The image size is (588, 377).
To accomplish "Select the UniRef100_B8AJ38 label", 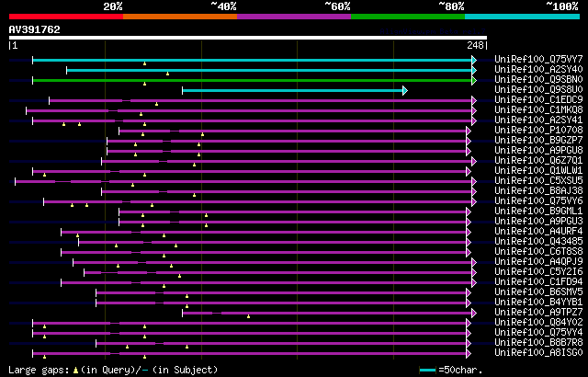I will [x=538, y=191].
